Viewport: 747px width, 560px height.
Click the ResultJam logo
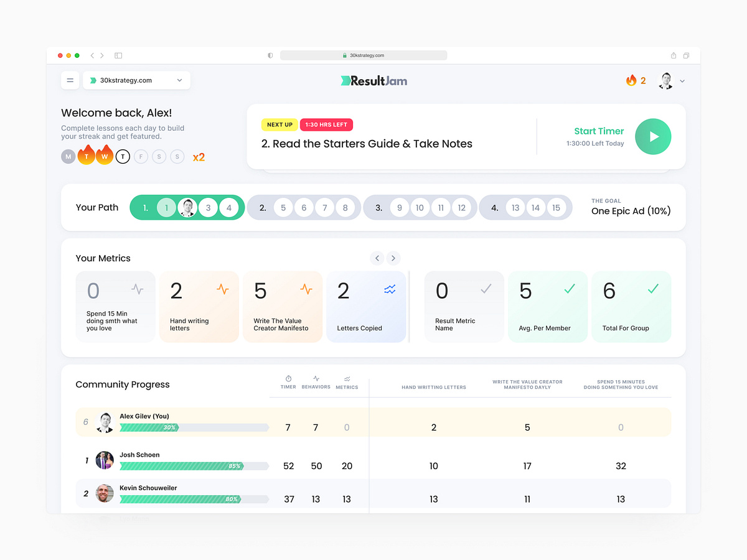click(x=374, y=80)
